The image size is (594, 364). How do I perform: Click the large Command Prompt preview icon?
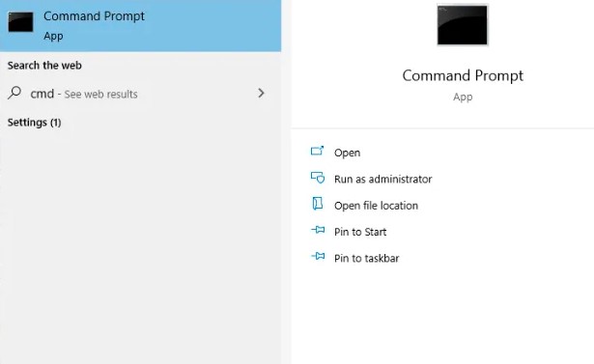pyautogui.click(x=463, y=25)
